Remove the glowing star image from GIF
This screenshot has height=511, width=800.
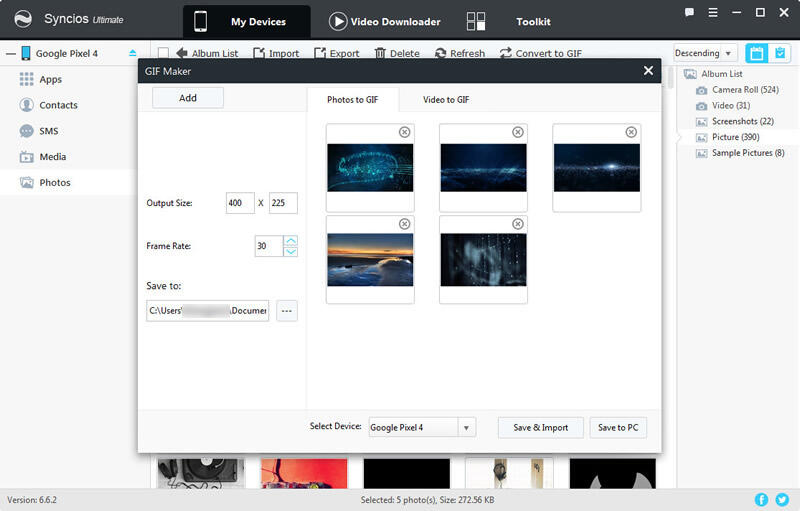[x=631, y=133]
